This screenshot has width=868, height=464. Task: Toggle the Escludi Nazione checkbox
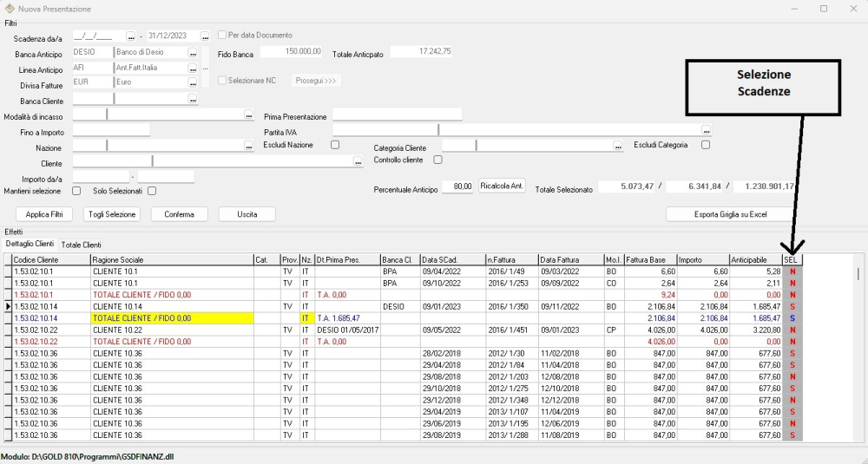[x=335, y=145]
